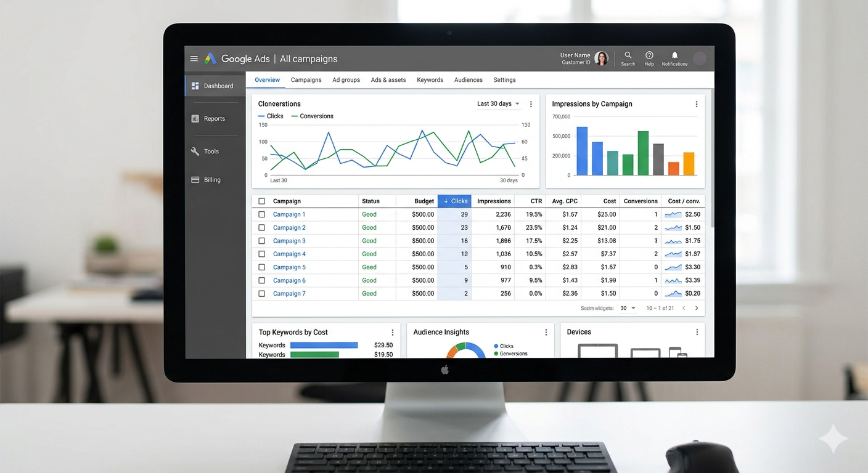Open Impressions by Campaign options menu
This screenshot has height=473, width=868.
697,104
